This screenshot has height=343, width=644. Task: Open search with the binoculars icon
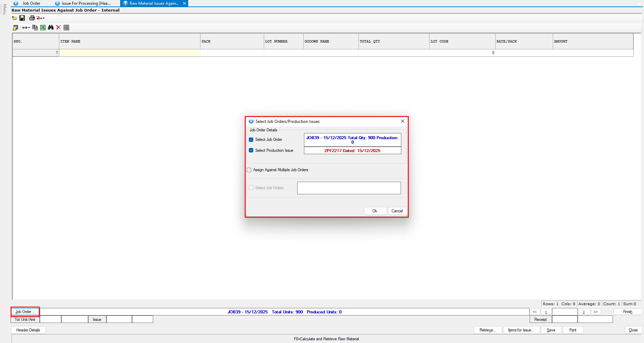point(51,28)
